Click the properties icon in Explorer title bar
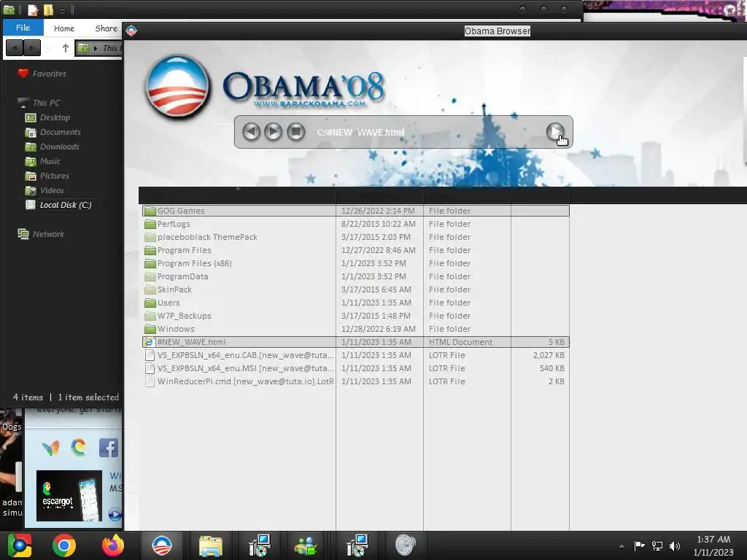Image resolution: width=747 pixels, height=560 pixels. (32, 9)
